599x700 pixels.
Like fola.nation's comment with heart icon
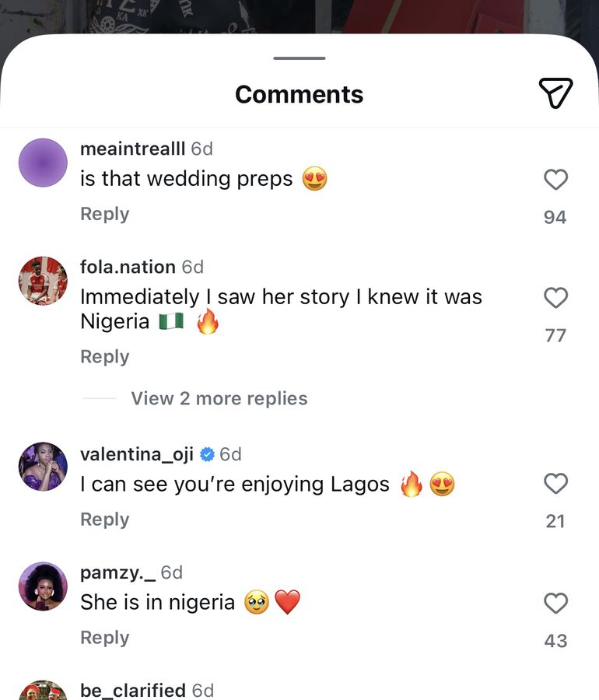click(x=555, y=298)
